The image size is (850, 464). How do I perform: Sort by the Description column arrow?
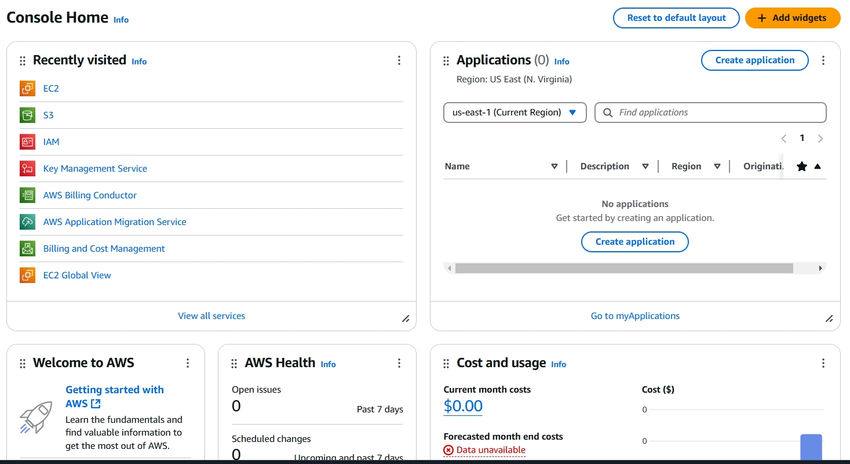(645, 167)
